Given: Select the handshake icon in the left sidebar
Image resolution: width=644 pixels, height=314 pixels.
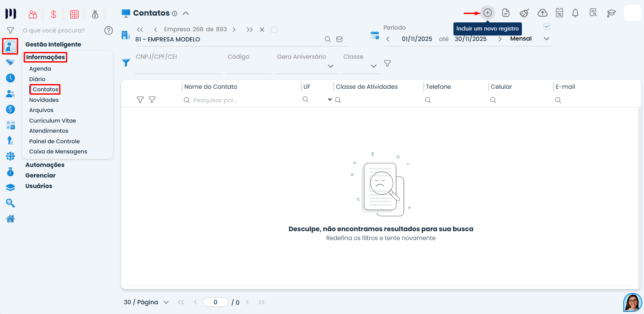Looking at the screenshot, I should [10, 62].
